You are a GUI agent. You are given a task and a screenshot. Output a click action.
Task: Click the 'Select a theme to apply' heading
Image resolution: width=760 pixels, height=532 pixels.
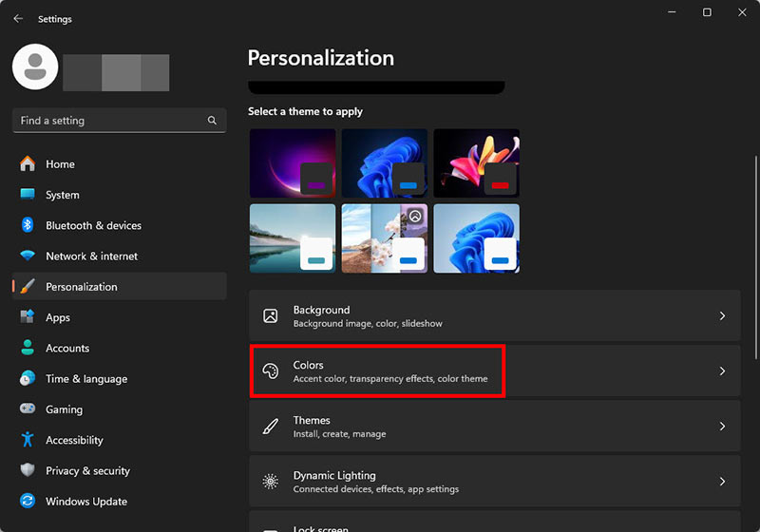[305, 111]
